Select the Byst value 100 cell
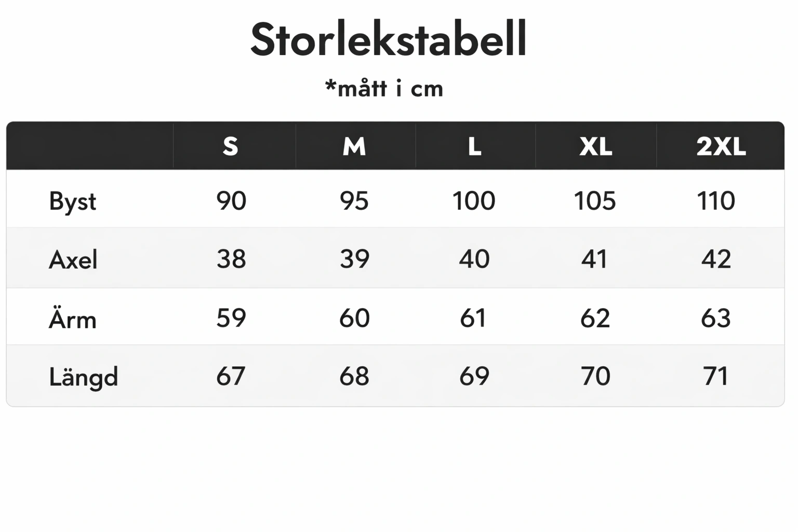 [x=474, y=201]
